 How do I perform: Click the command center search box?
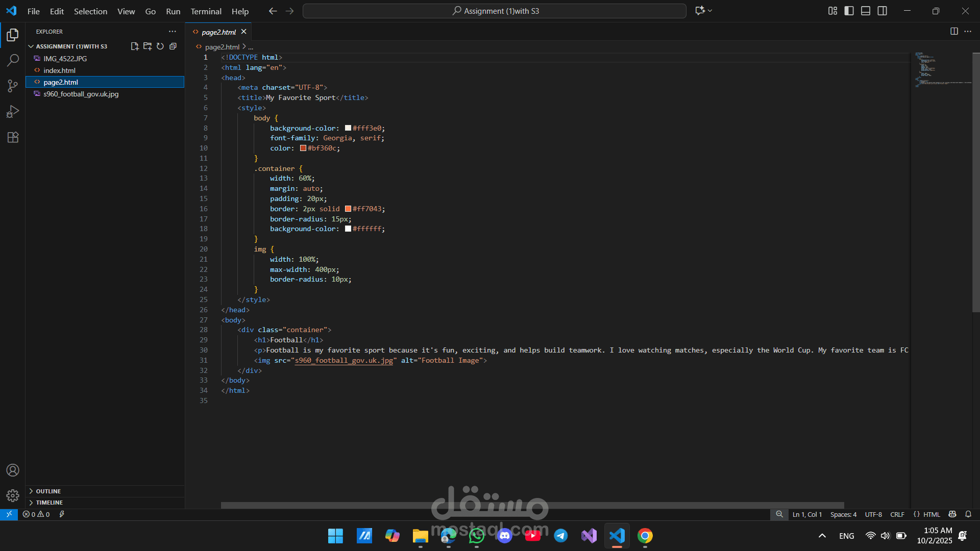coord(494,11)
